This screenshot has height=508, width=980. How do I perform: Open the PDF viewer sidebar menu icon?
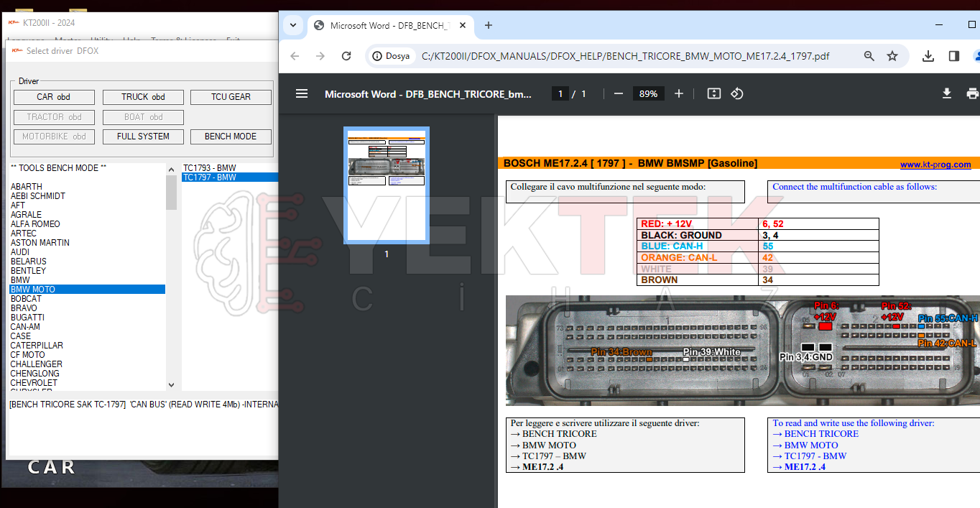pos(302,94)
